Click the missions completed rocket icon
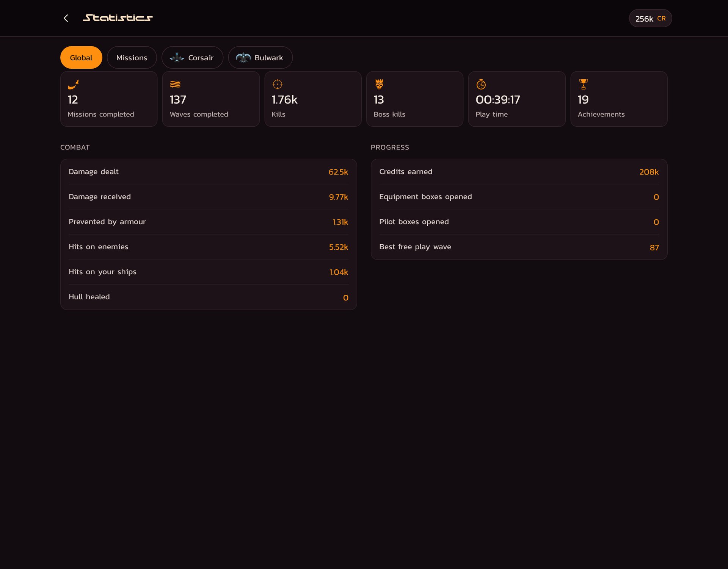This screenshot has height=569, width=728. click(x=73, y=84)
